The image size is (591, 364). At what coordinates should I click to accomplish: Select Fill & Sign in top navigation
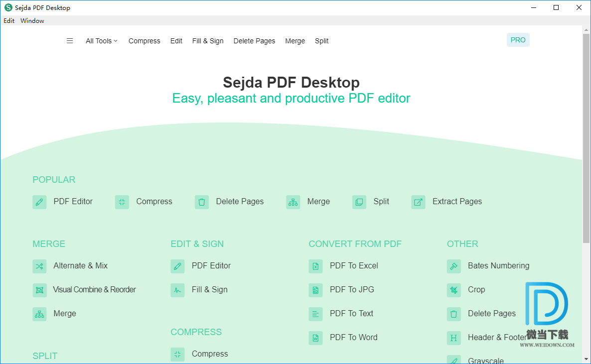pyautogui.click(x=208, y=41)
